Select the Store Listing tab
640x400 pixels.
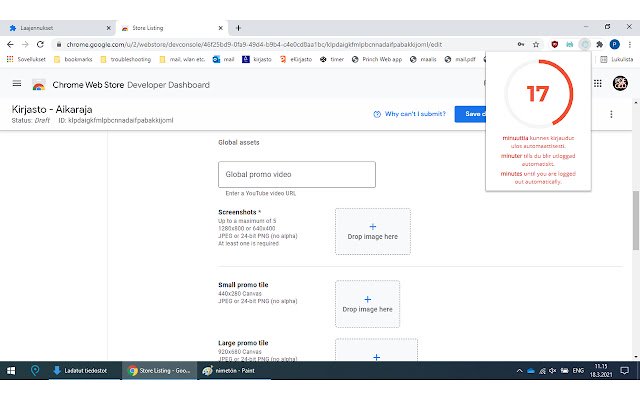pyautogui.click(x=171, y=28)
